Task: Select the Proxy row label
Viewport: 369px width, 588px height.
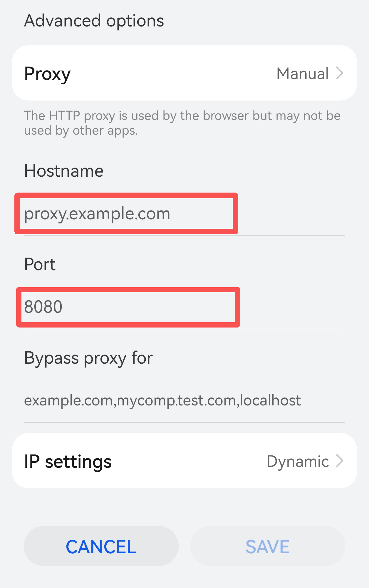Action: click(47, 74)
